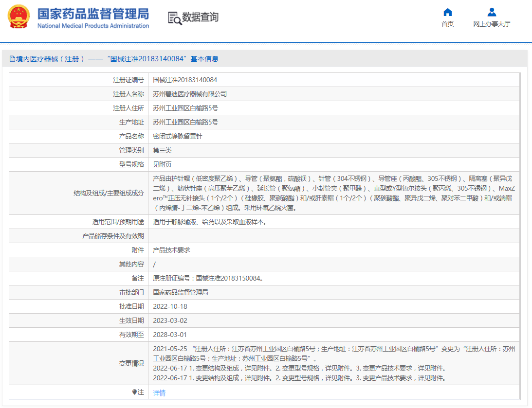Click the 管理类别 row label
Viewport: 532px width, 408px height.
click(x=131, y=150)
